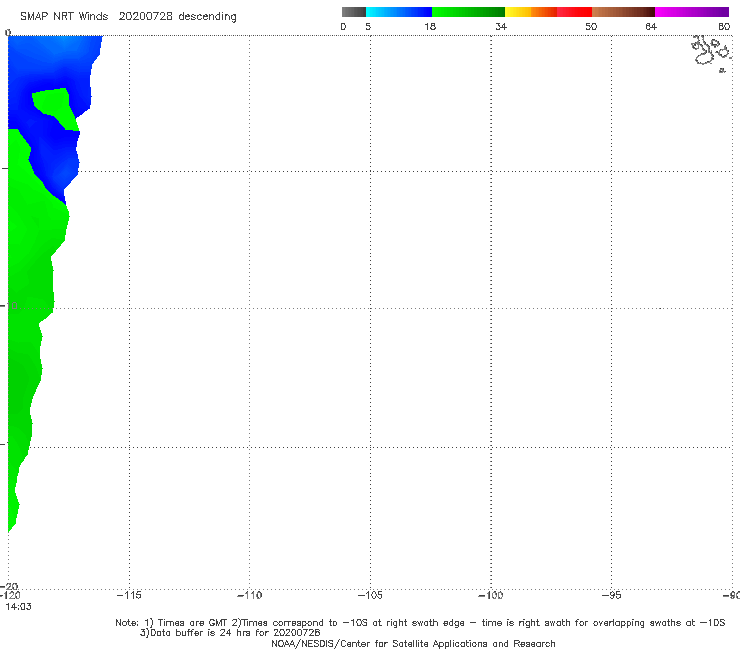Viewport: 740px width, 650px height.
Task: Select the gray 0–5 segment of the color bar
Action: pos(354,12)
